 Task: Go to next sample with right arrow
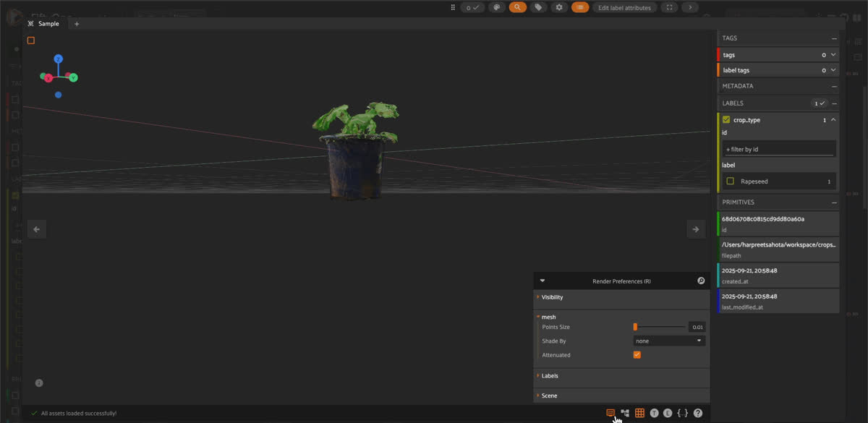coord(695,229)
